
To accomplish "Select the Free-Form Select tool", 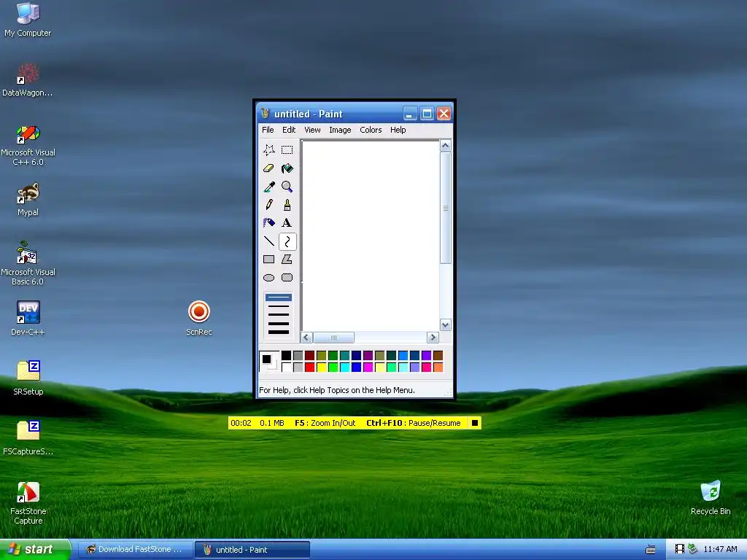I will pyautogui.click(x=268, y=150).
